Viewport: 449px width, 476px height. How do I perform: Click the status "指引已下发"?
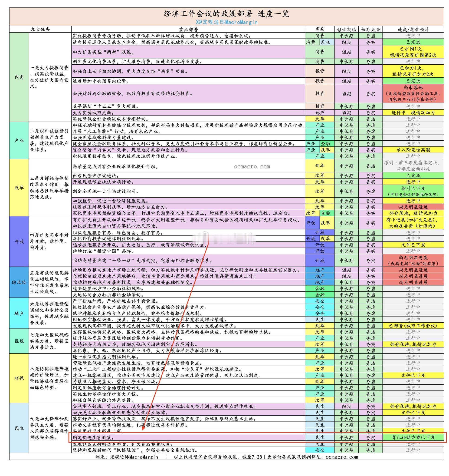tap(413, 191)
